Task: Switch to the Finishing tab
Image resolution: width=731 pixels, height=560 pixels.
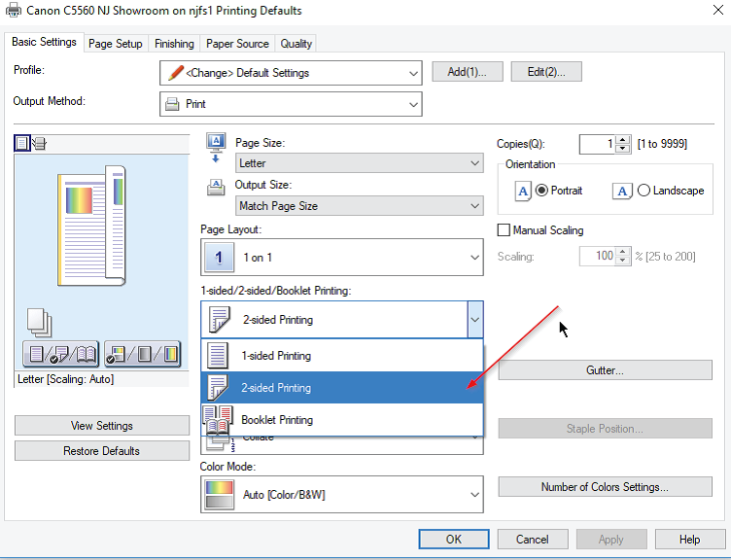Action: tap(174, 44)
